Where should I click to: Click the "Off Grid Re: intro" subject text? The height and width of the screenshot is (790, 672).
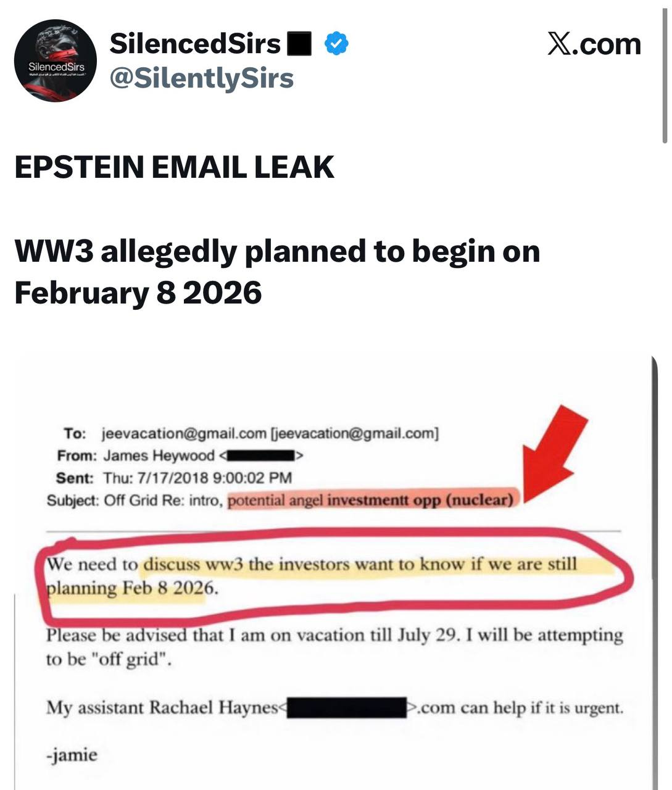pyautogui.click(x=163, y=500)
